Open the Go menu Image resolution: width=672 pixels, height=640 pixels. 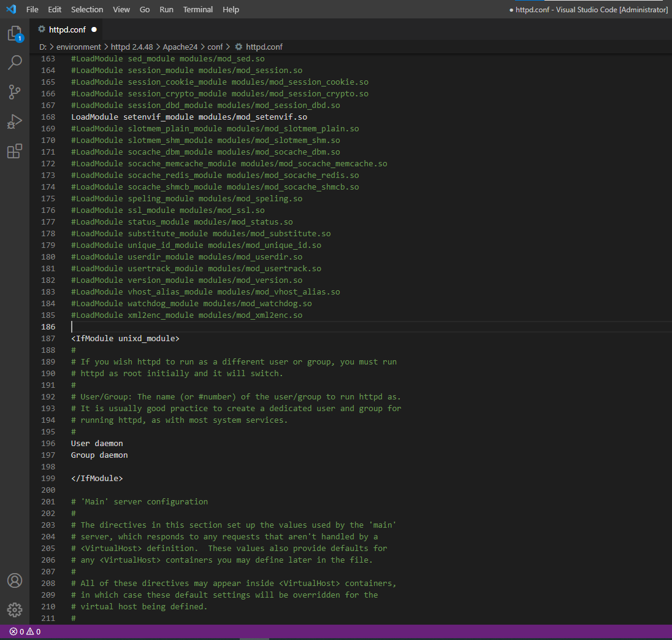[145, 9]
